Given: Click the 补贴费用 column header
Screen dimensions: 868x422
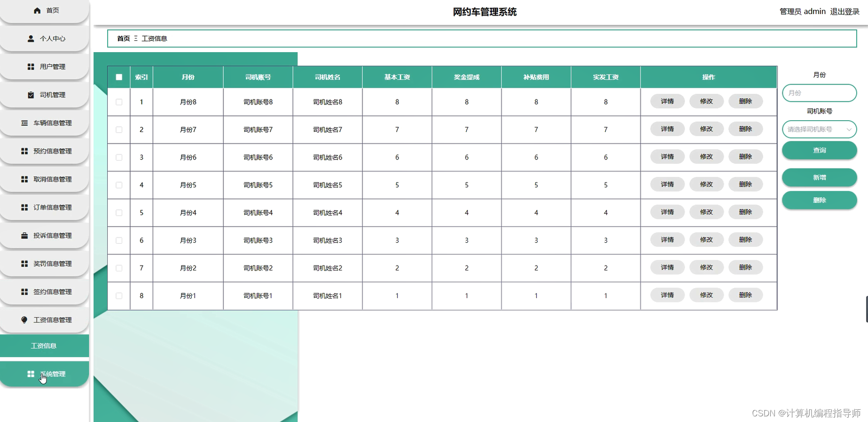Looking at the screenshot, I should (x=536, y=77).
